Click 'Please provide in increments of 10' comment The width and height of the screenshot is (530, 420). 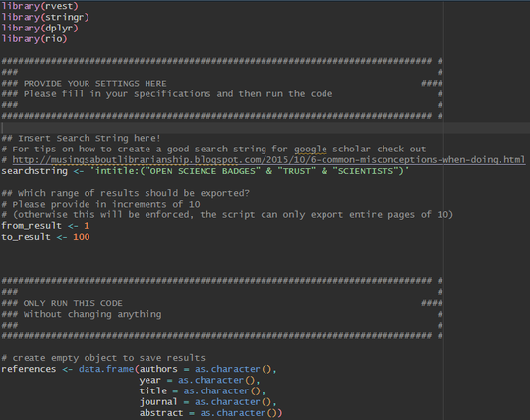click(x=100, y=204)
